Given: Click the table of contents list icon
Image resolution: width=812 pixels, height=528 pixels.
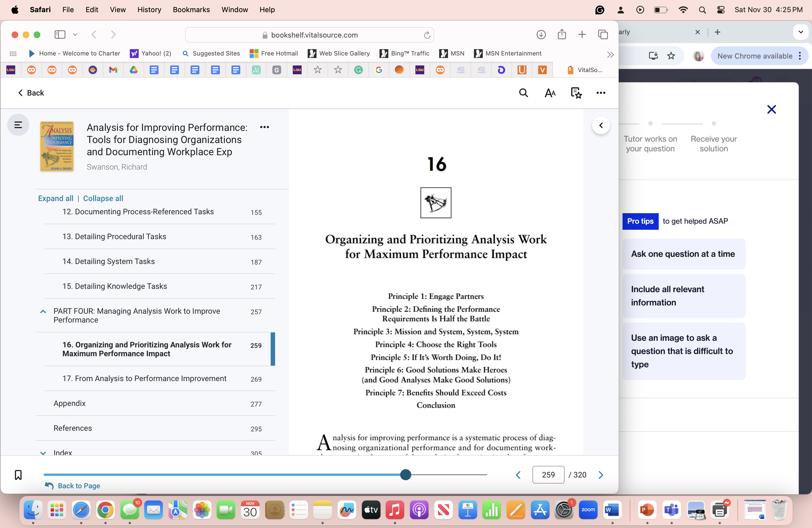Looking at the screenshot, I should point(18,125).
